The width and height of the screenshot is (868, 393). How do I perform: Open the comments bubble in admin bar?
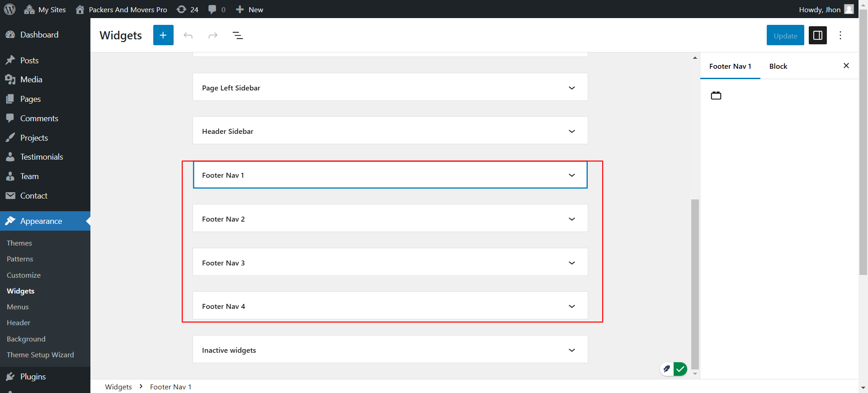(x=217, y=9)
